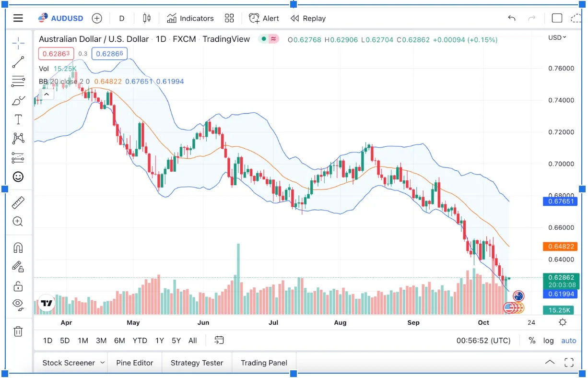Toggle log scale on price axis
This screenshot has height=378, width=588.
tap(548, 341)
